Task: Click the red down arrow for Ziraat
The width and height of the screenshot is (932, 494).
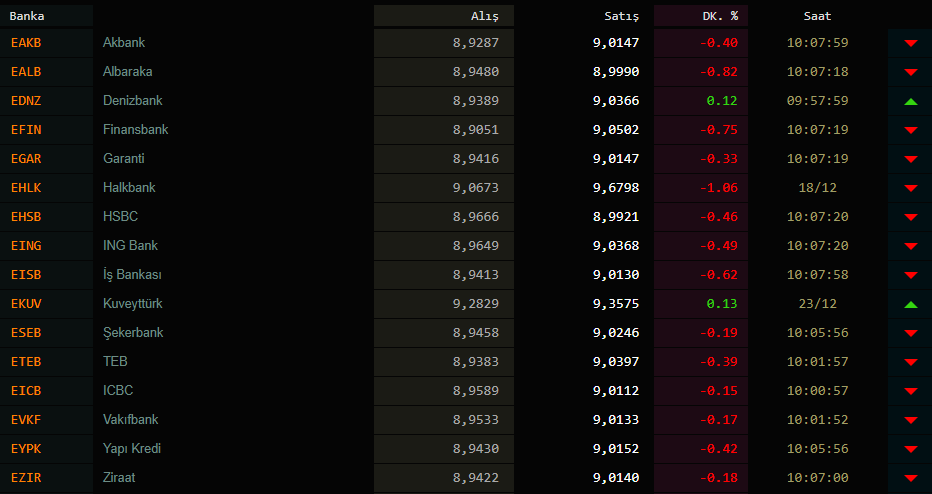Action: (910, 478)
